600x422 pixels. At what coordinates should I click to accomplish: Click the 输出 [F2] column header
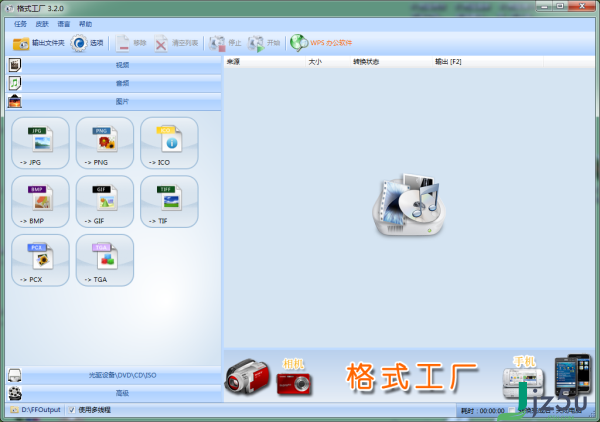tap(488, 62)
